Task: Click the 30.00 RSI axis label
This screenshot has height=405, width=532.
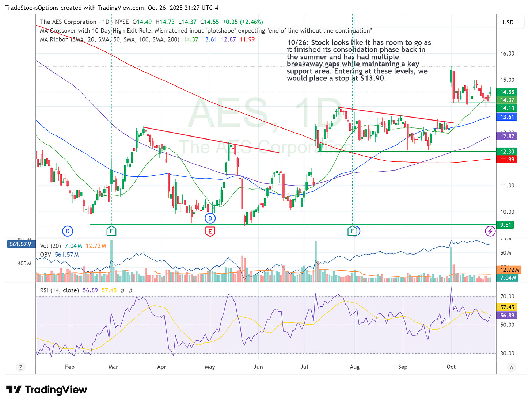Action: 507,353
